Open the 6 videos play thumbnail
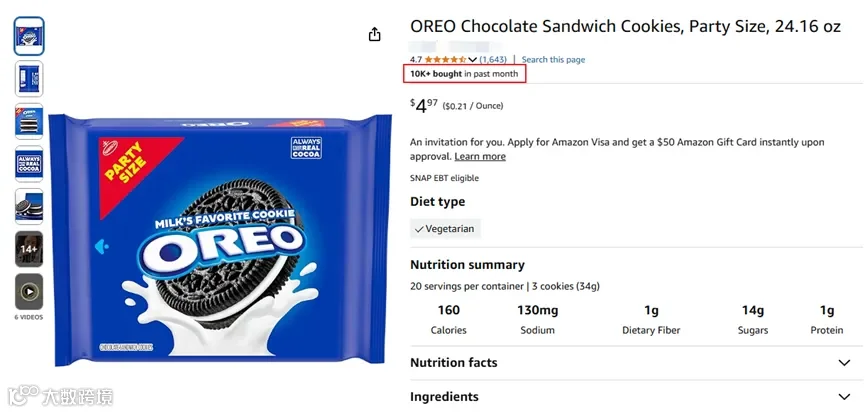865x413 pixels. (x=29, y=291)
